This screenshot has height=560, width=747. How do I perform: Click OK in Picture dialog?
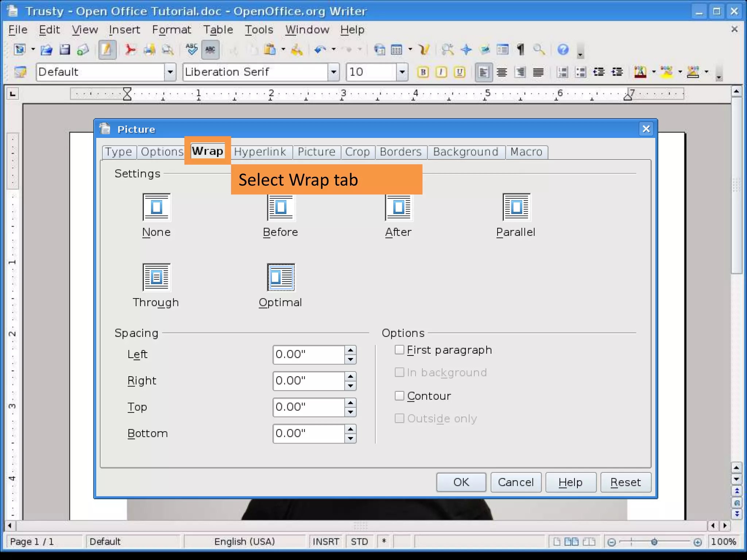(x=461, y=482)
